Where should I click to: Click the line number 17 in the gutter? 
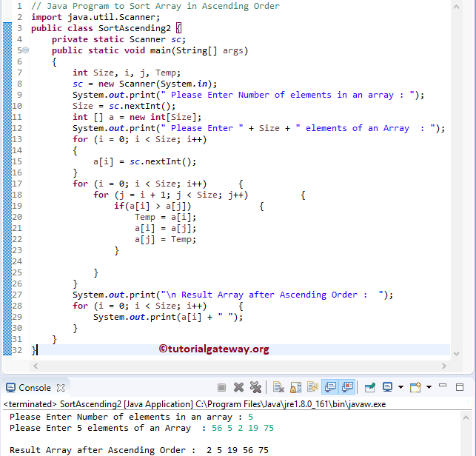(17, 184)
